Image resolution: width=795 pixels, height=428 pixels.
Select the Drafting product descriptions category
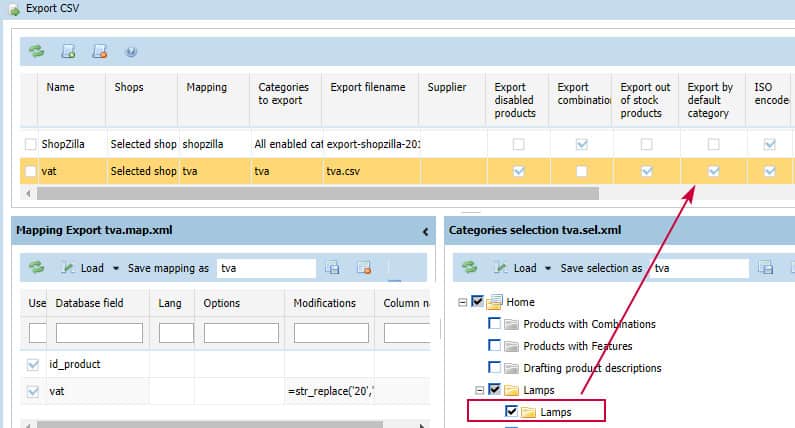494,368
